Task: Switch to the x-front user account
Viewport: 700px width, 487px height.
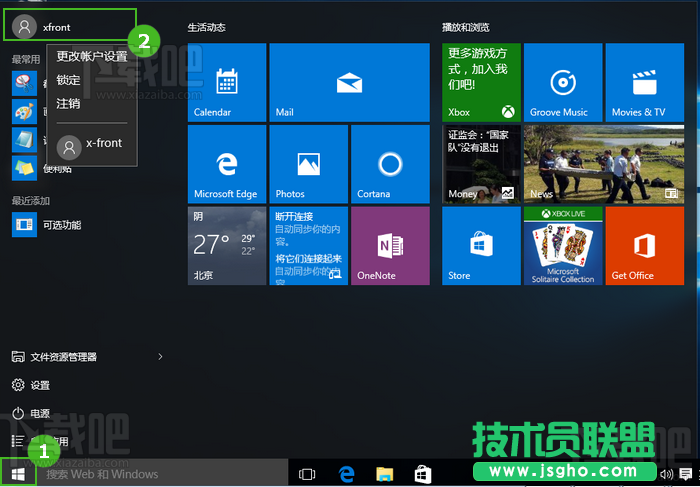Action: (92, 146)
